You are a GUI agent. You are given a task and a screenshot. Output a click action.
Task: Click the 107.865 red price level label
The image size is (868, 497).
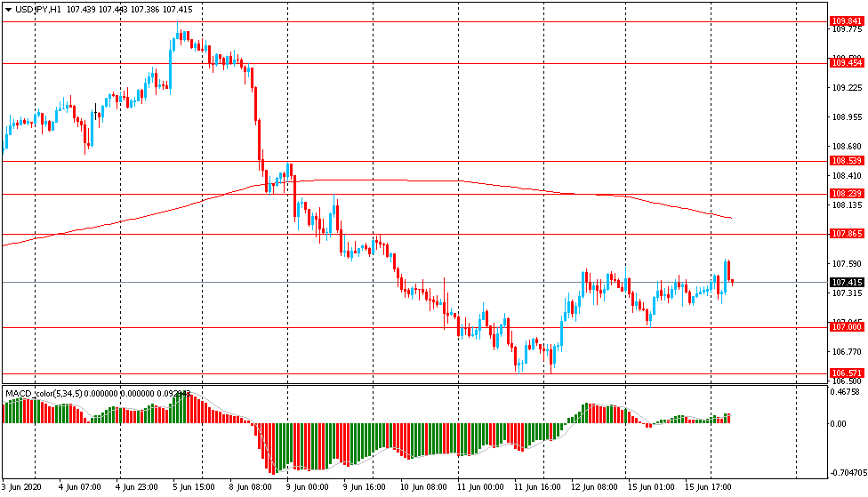847,234
